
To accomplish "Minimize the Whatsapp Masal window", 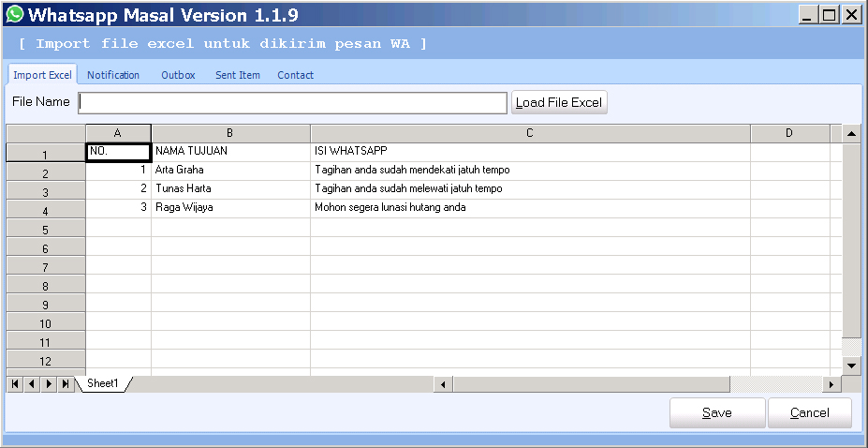I will [x=808, y=16].
